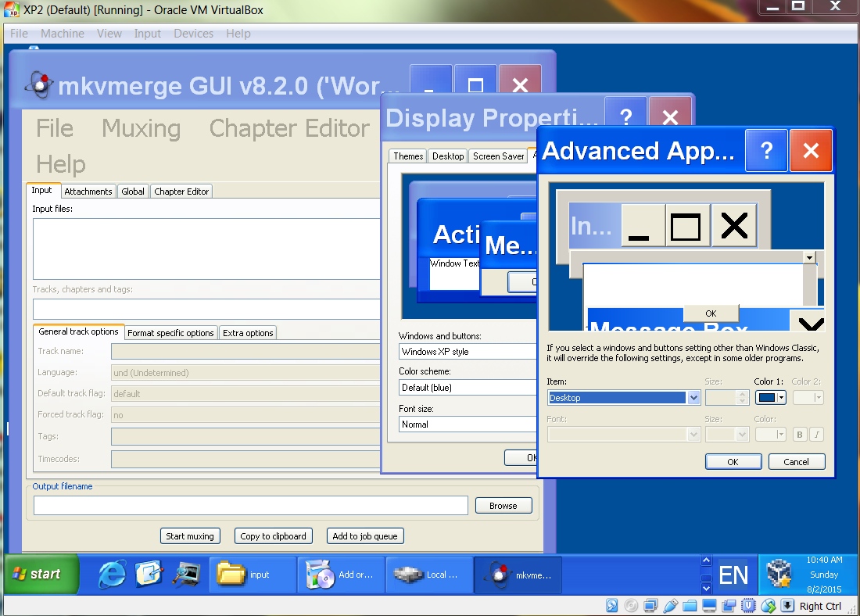
Task: Open the Forced track flag dropdown
Action: click(x=245, y=415)
